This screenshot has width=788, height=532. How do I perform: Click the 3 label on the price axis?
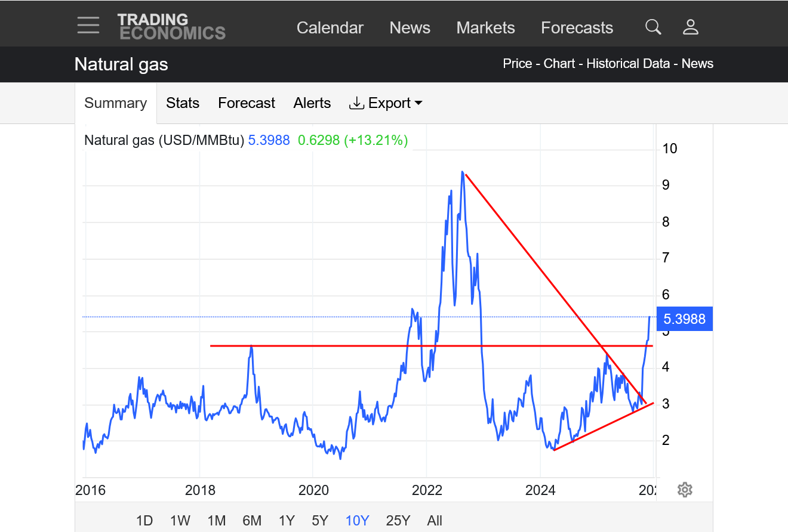[666, 404]
